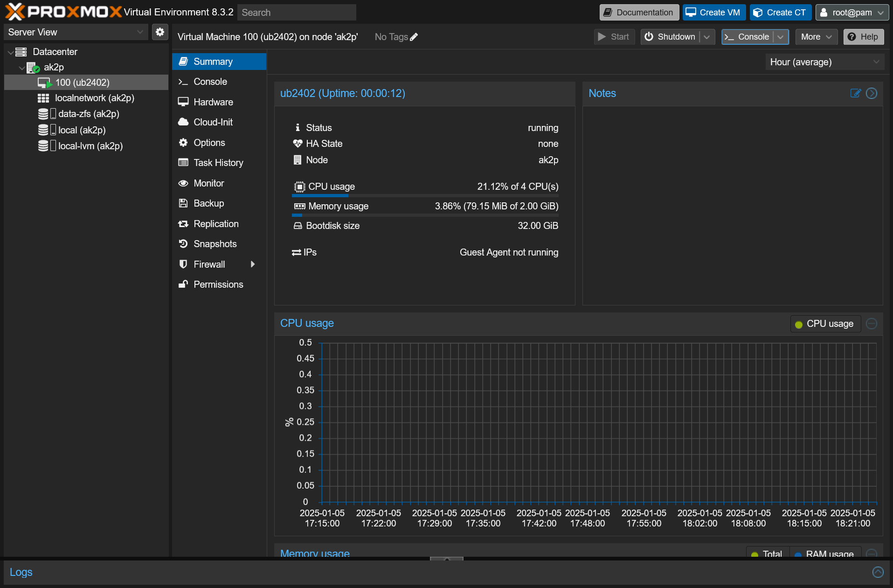Click the Console button in toolbar

coord(748,37)
